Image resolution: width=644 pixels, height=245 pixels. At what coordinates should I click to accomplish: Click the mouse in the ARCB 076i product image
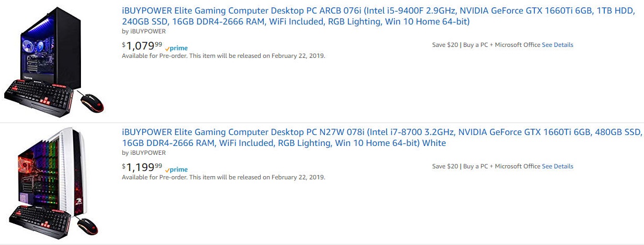[92, 102]
